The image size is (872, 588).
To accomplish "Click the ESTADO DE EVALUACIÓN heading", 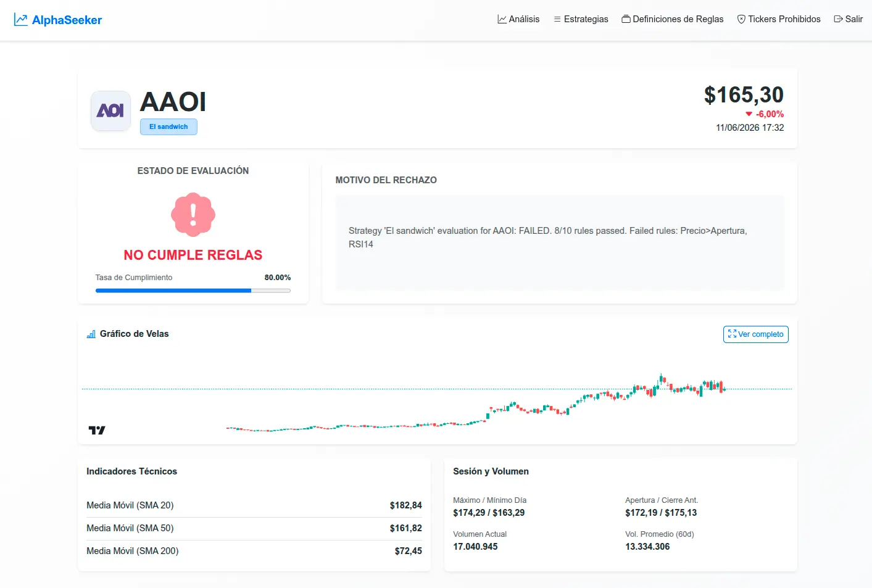I will [x=193, y=171].
